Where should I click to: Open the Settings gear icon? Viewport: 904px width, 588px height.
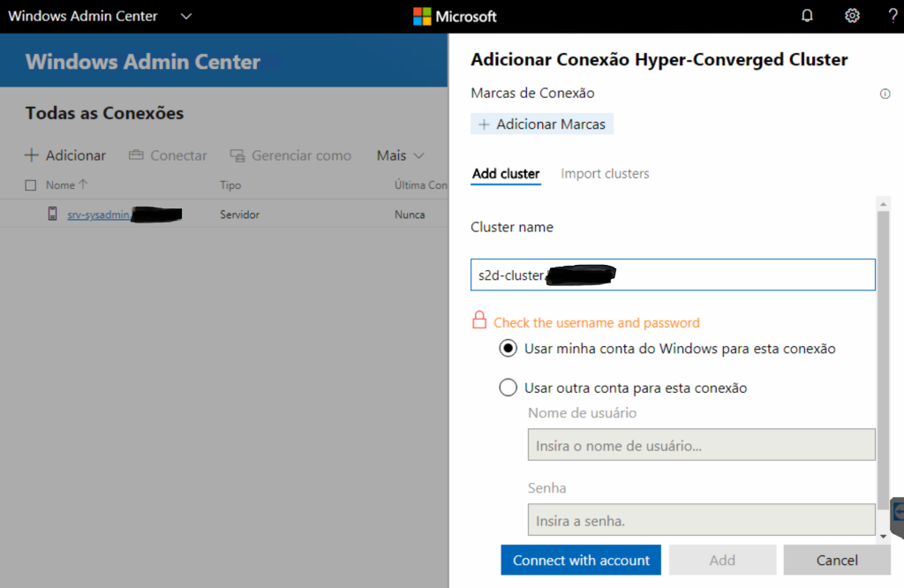[x=851, y=15]
